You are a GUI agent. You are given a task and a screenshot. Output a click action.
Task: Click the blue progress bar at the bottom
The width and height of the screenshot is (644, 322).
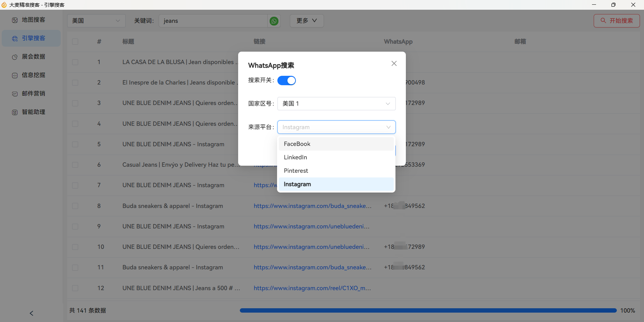pyautogui.click(x=428, y=311)
